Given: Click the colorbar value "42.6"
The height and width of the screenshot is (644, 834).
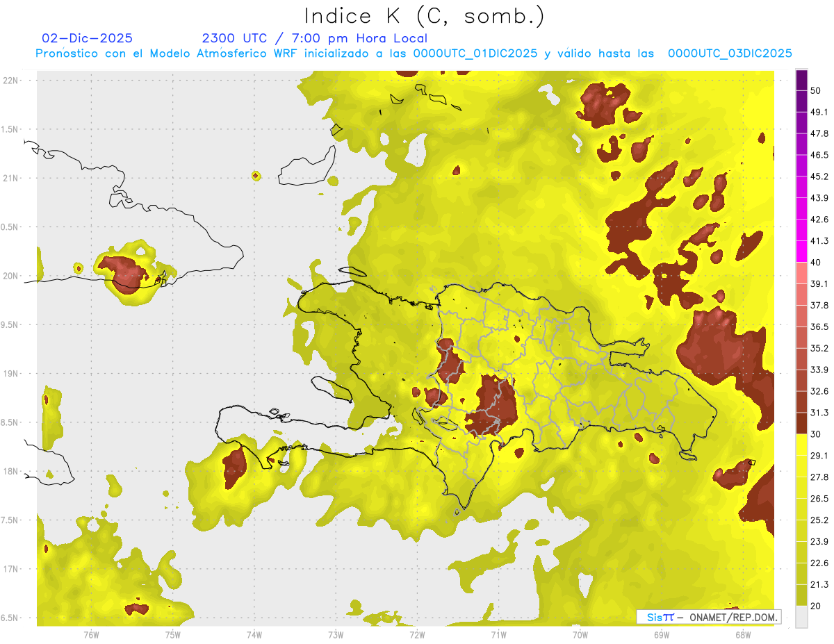Looking at the screenshot, I should (819, 220).
